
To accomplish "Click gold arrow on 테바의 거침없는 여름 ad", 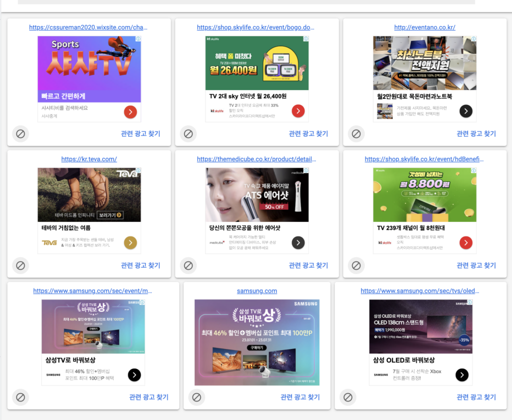I will click(130, 242).
